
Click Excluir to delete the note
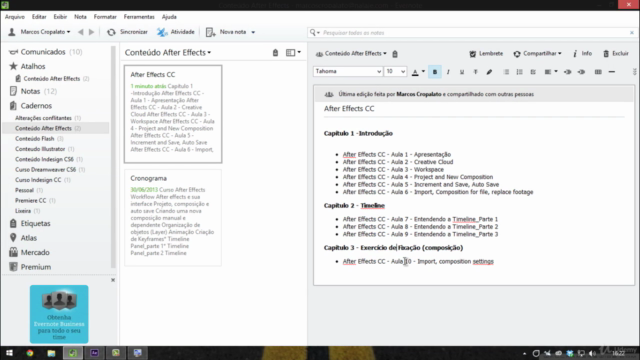(616, 53)
